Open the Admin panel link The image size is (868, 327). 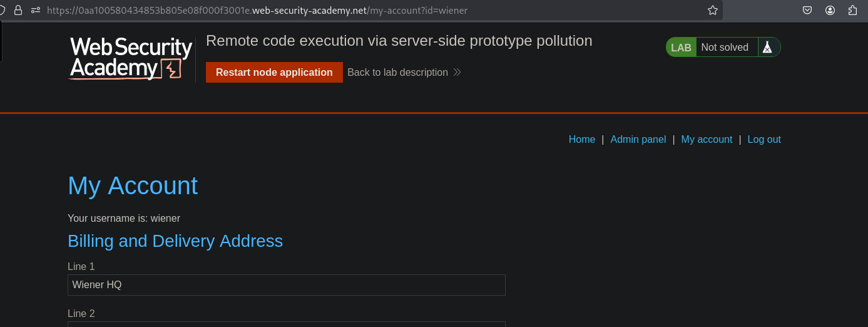(x=638, y=140)
